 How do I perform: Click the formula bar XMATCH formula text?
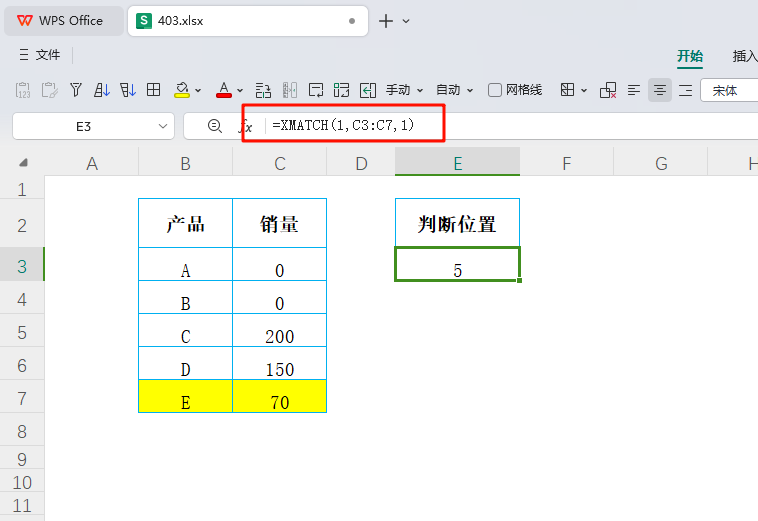click(343, 125)
